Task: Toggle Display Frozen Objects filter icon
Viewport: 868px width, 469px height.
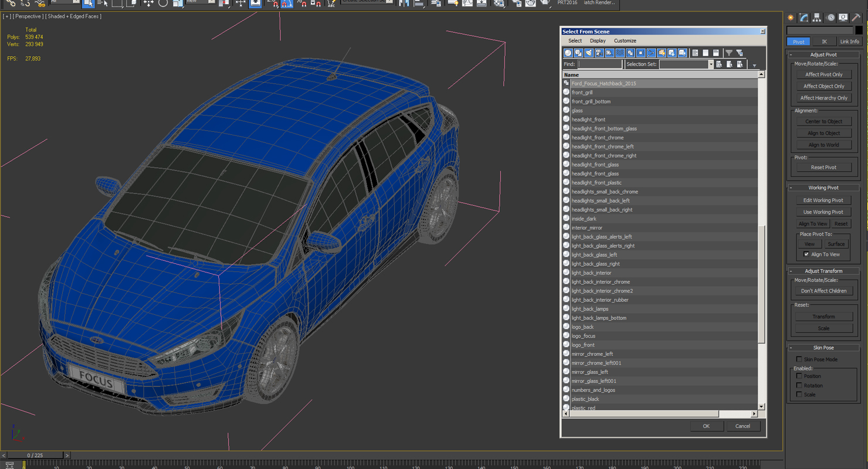Action: pyautogui.click(x=672, y=53)
